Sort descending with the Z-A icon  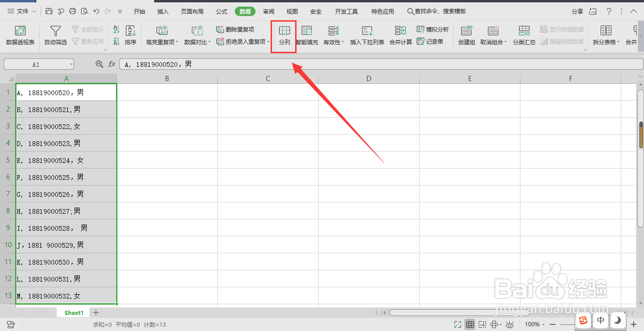(x=116, y=41)
